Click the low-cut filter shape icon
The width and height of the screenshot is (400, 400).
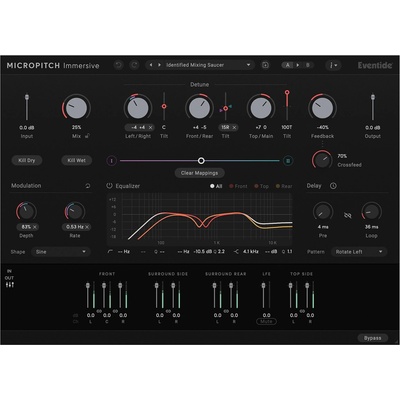110,252
